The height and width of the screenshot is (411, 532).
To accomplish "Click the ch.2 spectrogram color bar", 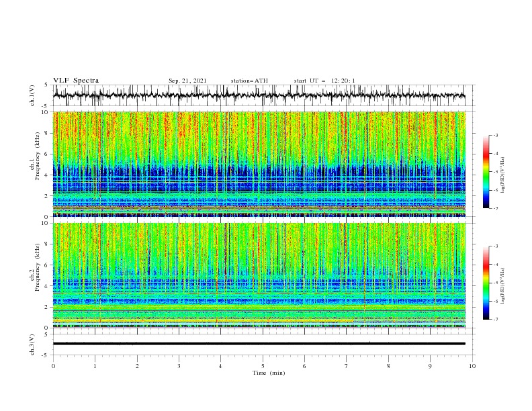I will pyautogui.click(x=486, y=283).
